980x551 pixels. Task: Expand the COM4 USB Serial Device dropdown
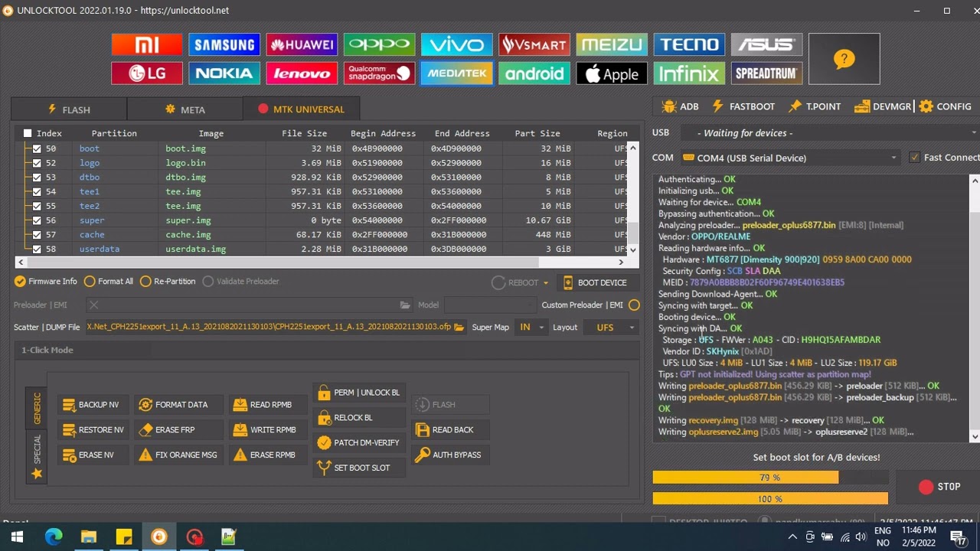790,158
